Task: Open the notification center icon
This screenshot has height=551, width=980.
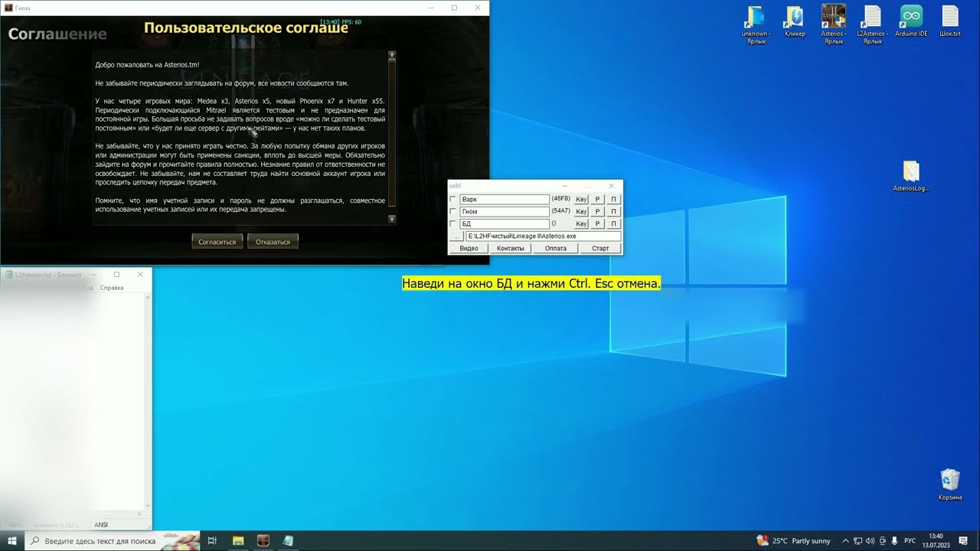Action: tap(963, 540)
